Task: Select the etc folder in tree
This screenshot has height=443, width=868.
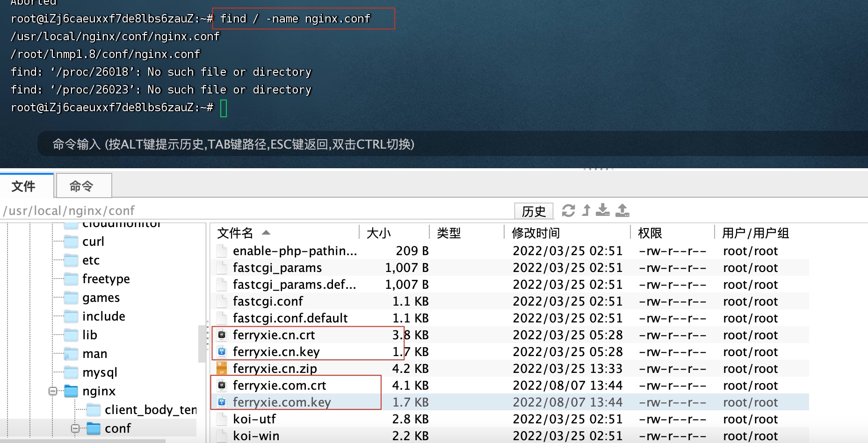Action: 91,260
